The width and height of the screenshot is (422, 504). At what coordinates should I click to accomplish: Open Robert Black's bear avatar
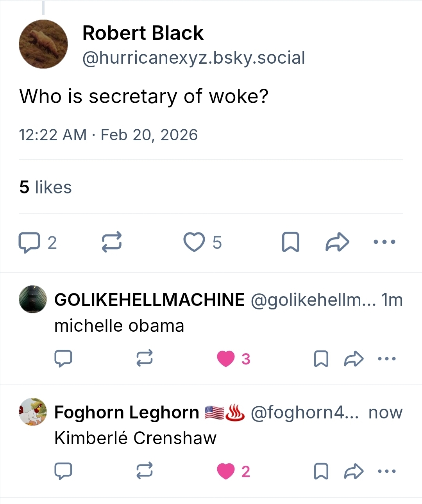coord(43,44)
